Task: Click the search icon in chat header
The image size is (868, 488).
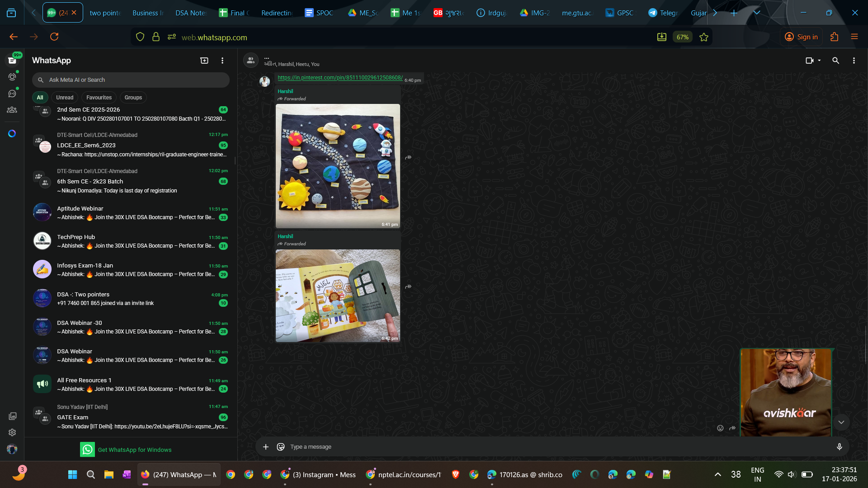Action: [835, 61]
